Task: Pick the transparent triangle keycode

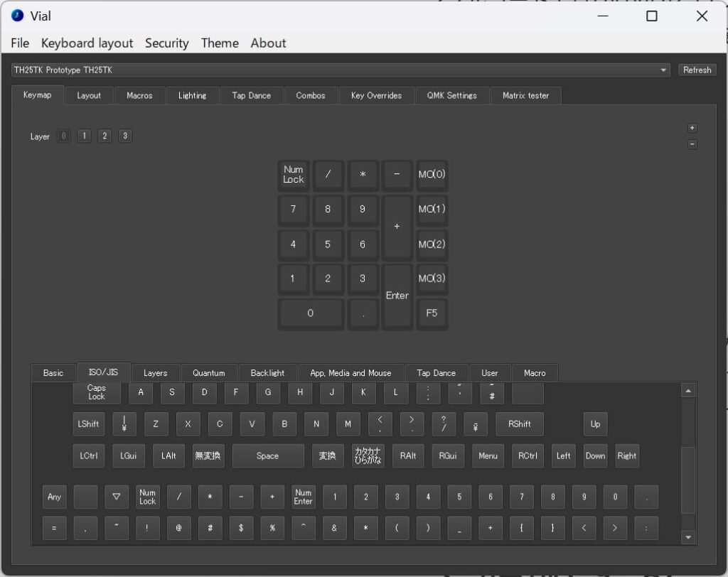Action: click(117, 497)
